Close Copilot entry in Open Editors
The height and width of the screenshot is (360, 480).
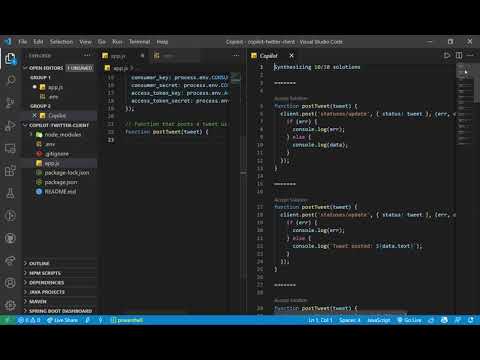pos(34,116)
